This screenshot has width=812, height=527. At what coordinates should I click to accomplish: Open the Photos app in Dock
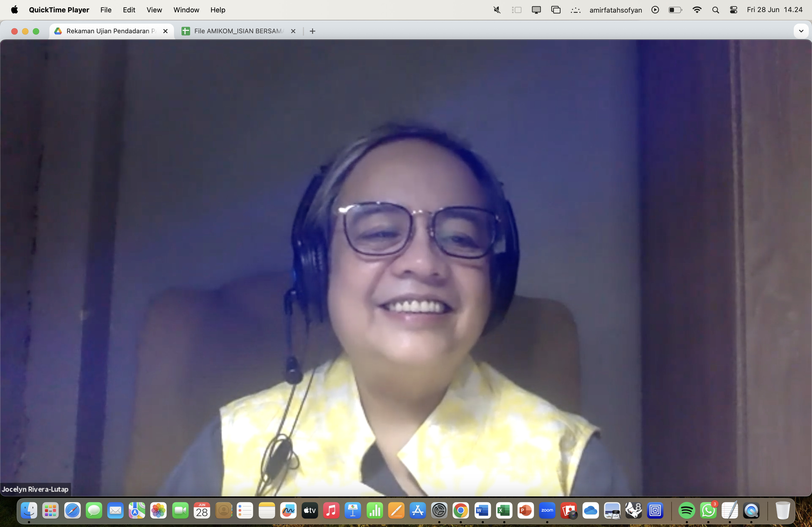pyautogui.click(x=158, y=510)
